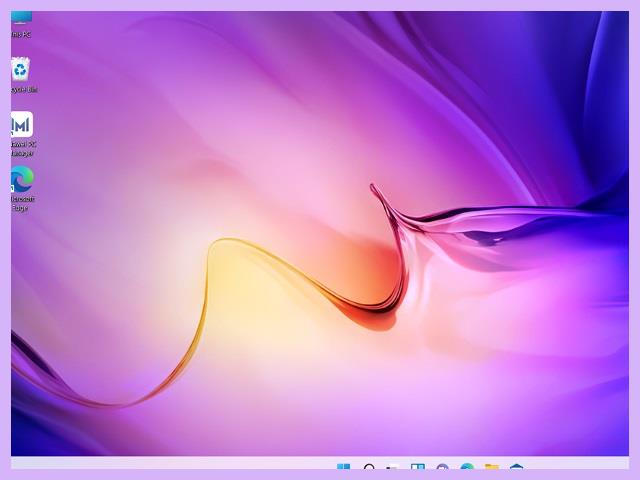Open Teams Chat from the taskbar
640x480 pixels.
[442, 466]
